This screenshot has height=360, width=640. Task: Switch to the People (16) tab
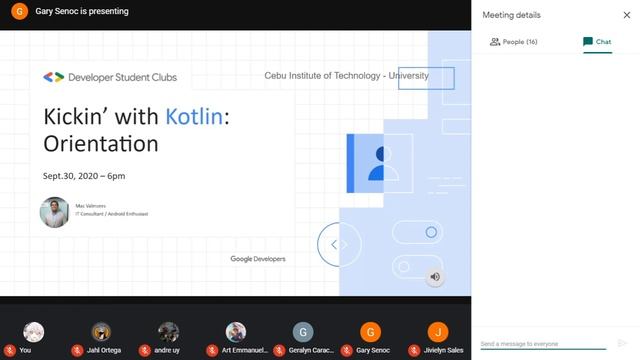pos(513,42)
